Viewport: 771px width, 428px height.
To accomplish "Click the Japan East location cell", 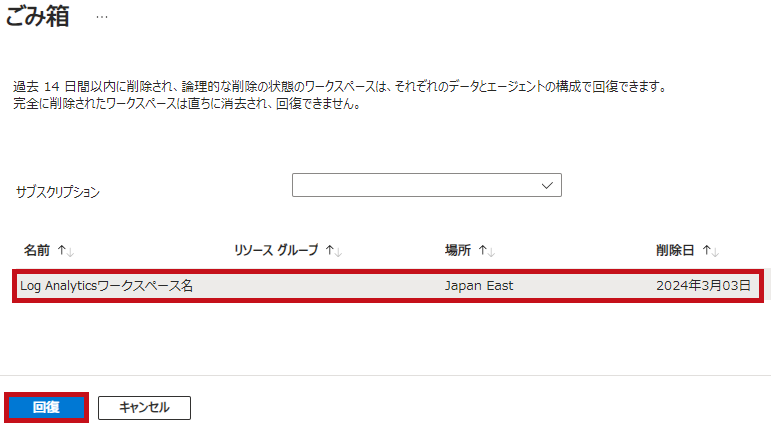I will pos(478,286).
